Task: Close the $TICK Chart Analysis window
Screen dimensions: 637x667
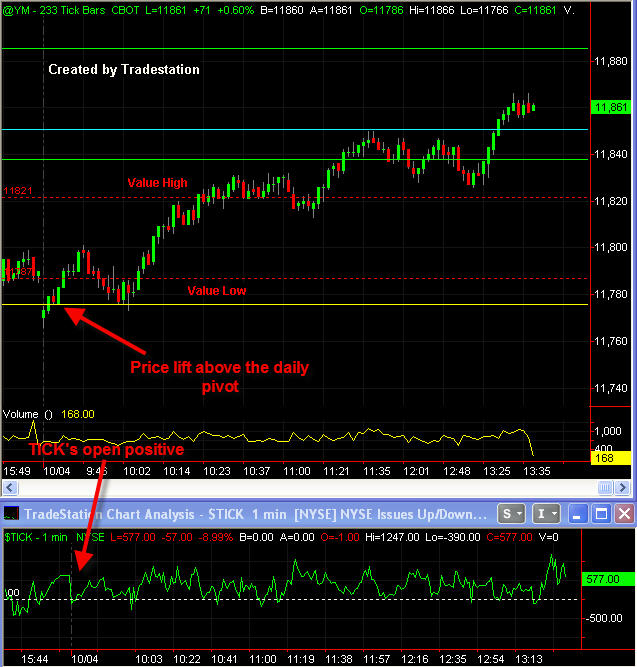Action: [624, 514]
